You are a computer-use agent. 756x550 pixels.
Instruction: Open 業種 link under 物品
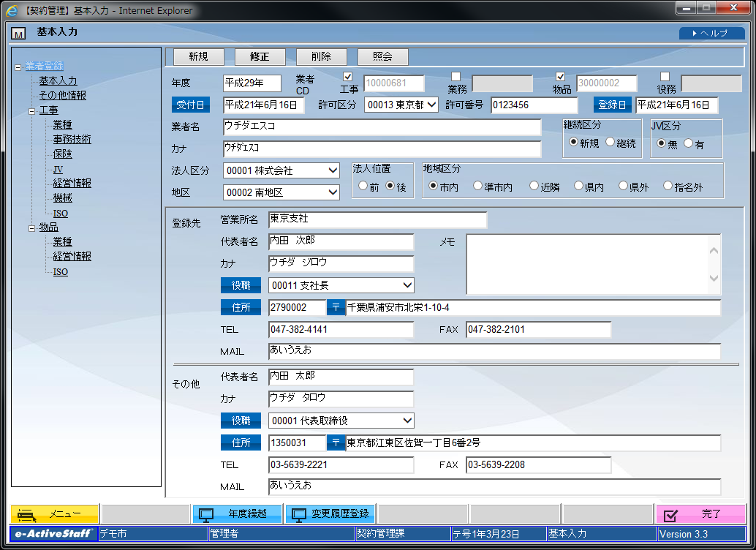(x=62, y=241)
